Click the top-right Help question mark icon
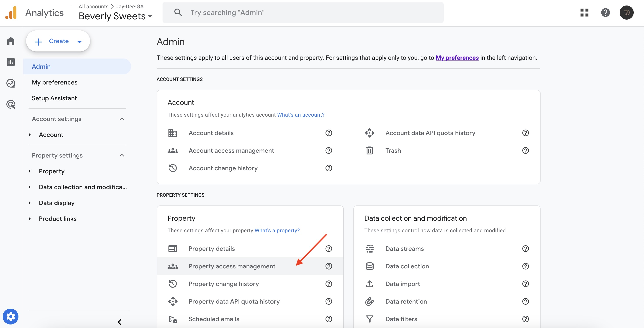Screen dimensions: 644x328 pyautogui.click(x=605, y=13)
